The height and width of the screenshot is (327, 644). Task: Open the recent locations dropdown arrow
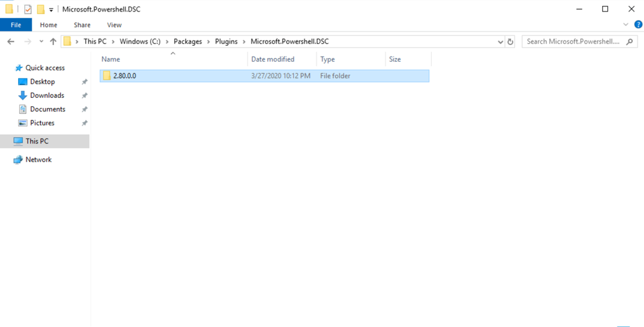[x=41, y=41]
